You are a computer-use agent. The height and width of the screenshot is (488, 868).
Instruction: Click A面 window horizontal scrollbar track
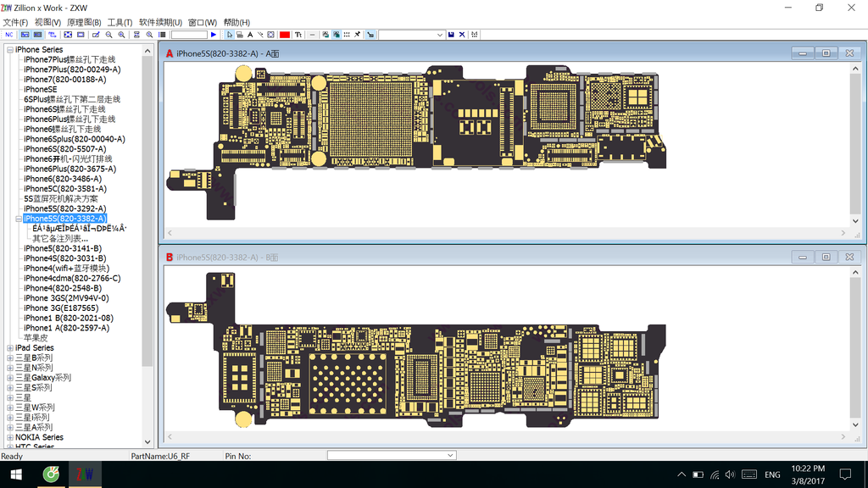(507, 233)
